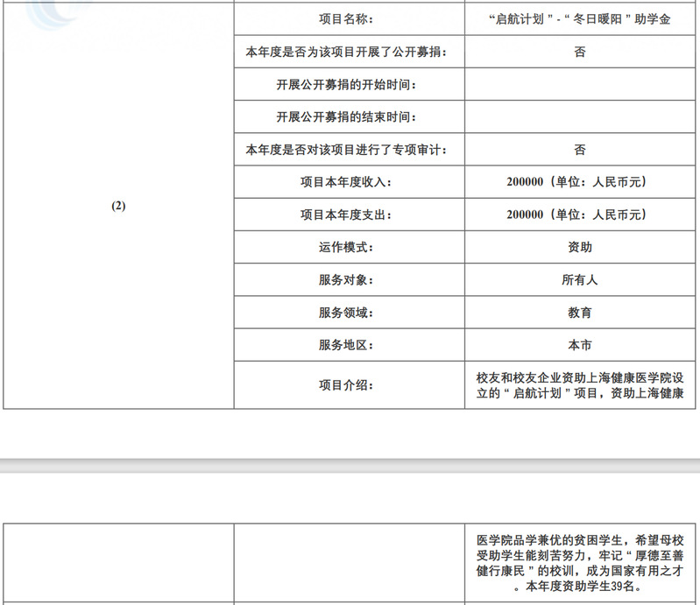Click the 项目名称 label cell
Screen dimensions: 700x605
[349, 18]
